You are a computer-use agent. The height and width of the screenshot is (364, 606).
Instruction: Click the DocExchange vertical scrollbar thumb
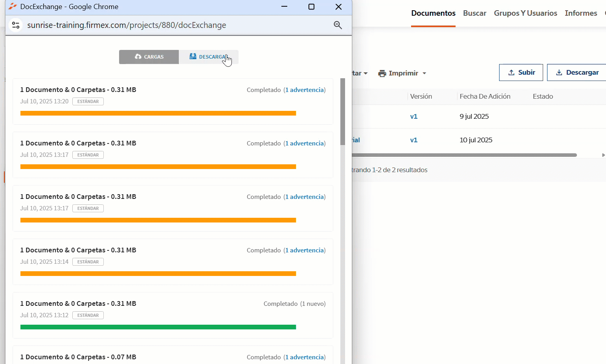[x=343, y=112]
